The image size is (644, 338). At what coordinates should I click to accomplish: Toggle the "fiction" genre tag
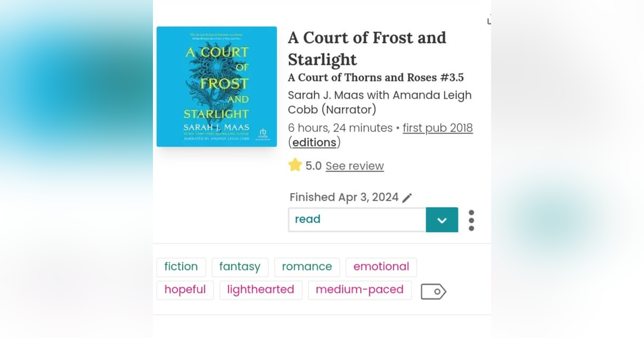[x=181, y=267]
